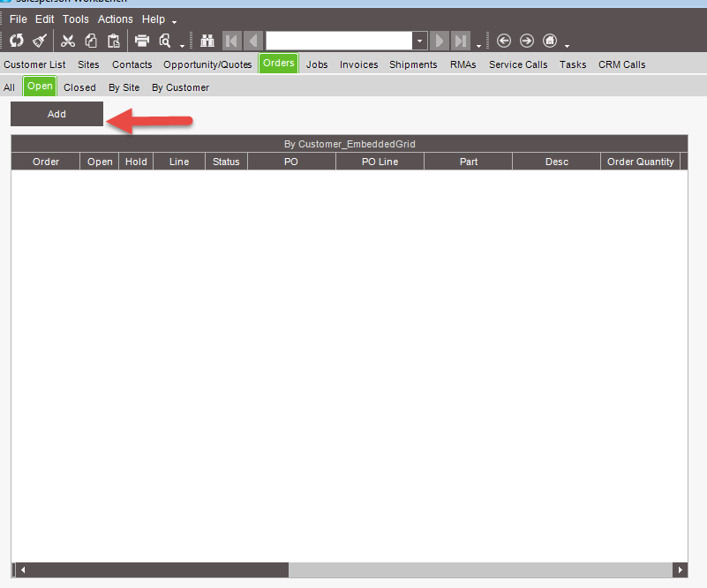Image resolution: width=707 pixels, height=588 pixels.
Task: Click the Desc column header
Action: click(x=557, y=162)
